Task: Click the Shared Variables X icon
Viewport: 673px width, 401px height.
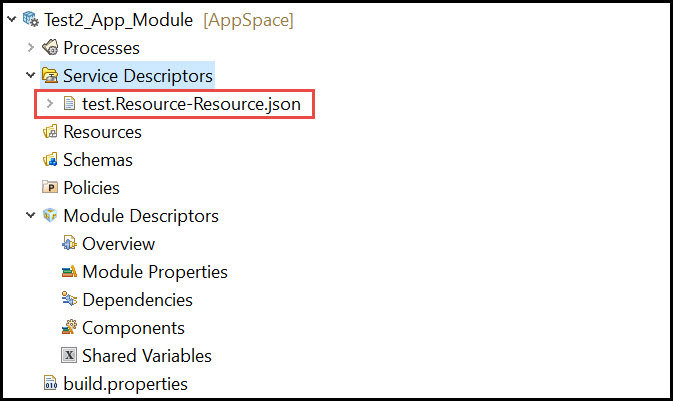Action: pyautogui.click(x=69, y=355)
